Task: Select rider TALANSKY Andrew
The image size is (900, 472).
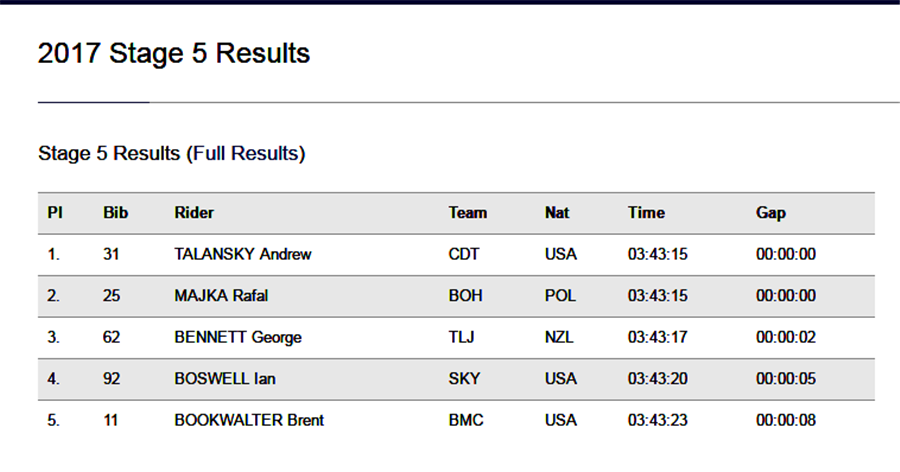Action: 243,254
